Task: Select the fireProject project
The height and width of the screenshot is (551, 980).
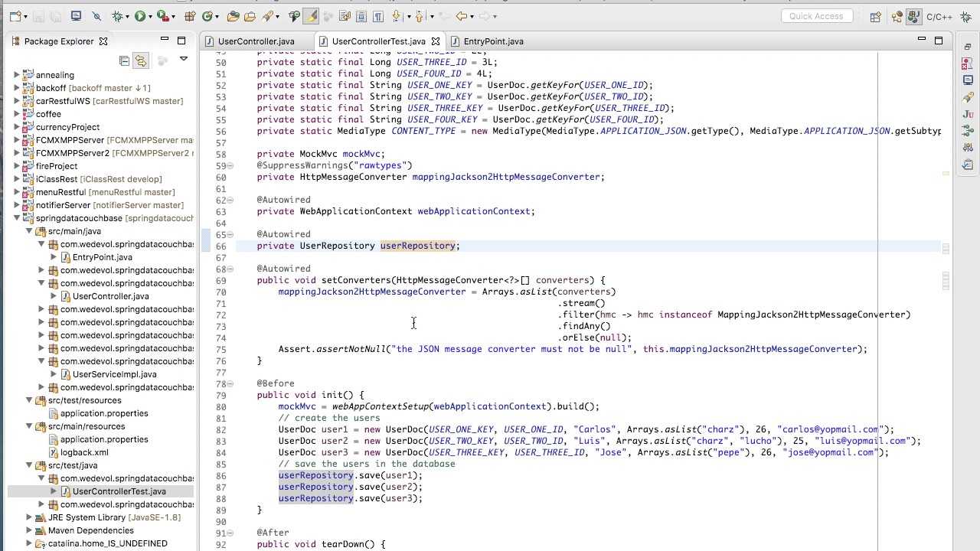Action: click(57, 166)
